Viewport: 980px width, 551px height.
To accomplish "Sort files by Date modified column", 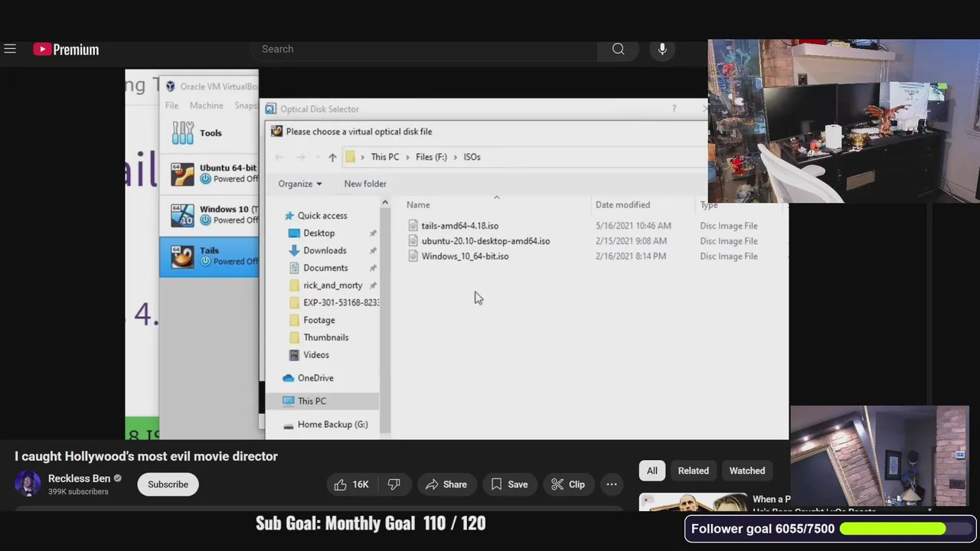I will tap(622, 205).
